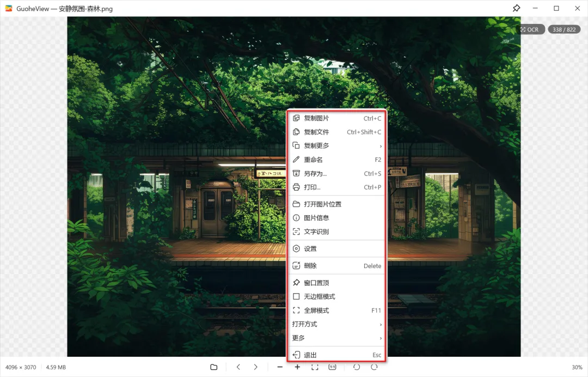Click the 4096 × 3070 dimensions text
Image resolution: width=588 pixels, height=377 pixels.
21,367
